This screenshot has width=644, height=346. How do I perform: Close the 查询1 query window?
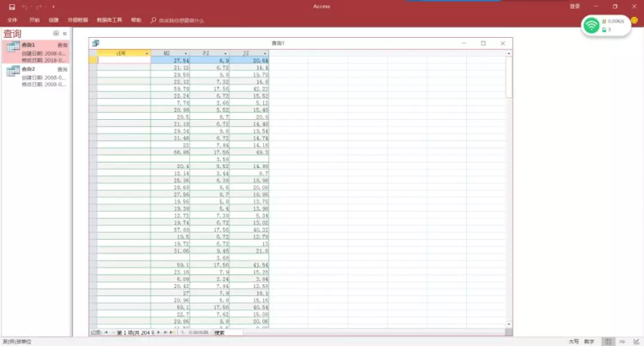coord(502,43)
